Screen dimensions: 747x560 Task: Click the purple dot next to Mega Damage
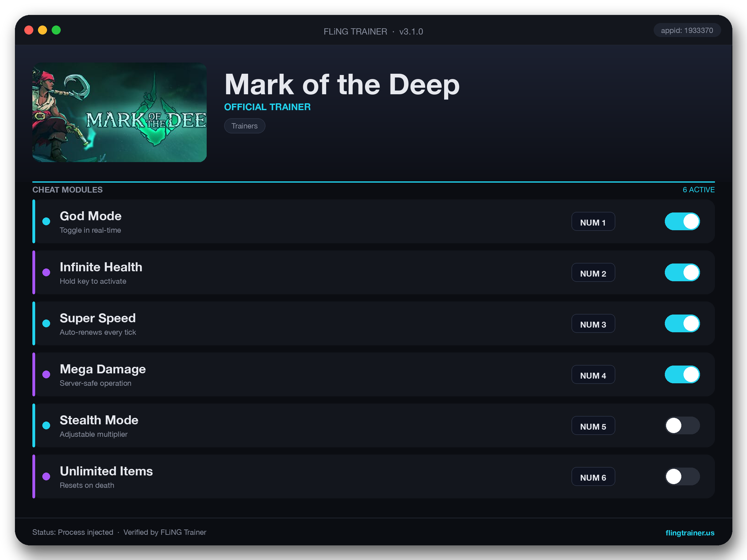coord(46,374)
